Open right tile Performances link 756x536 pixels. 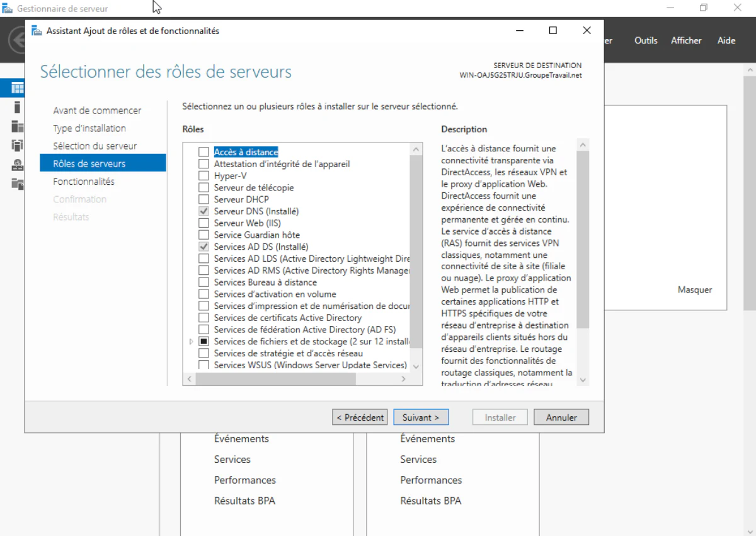click(431, 480)
